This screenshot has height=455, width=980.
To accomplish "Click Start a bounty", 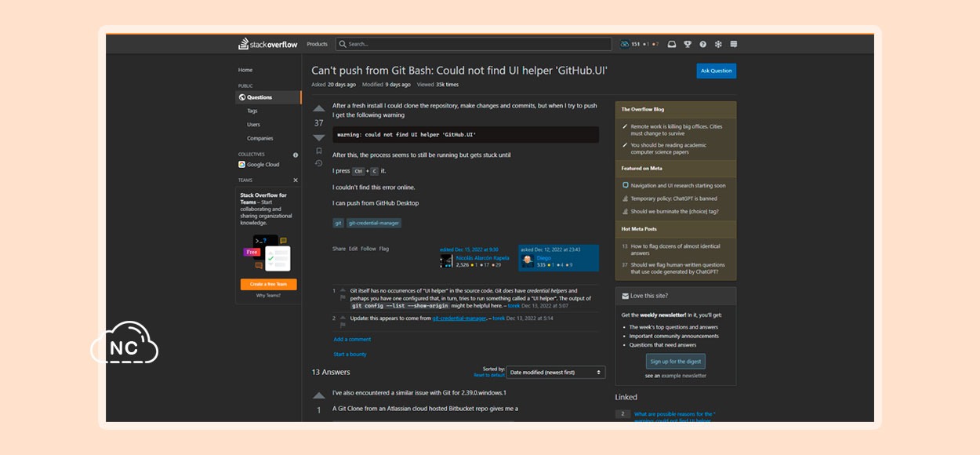I will [x=350, y=355].
